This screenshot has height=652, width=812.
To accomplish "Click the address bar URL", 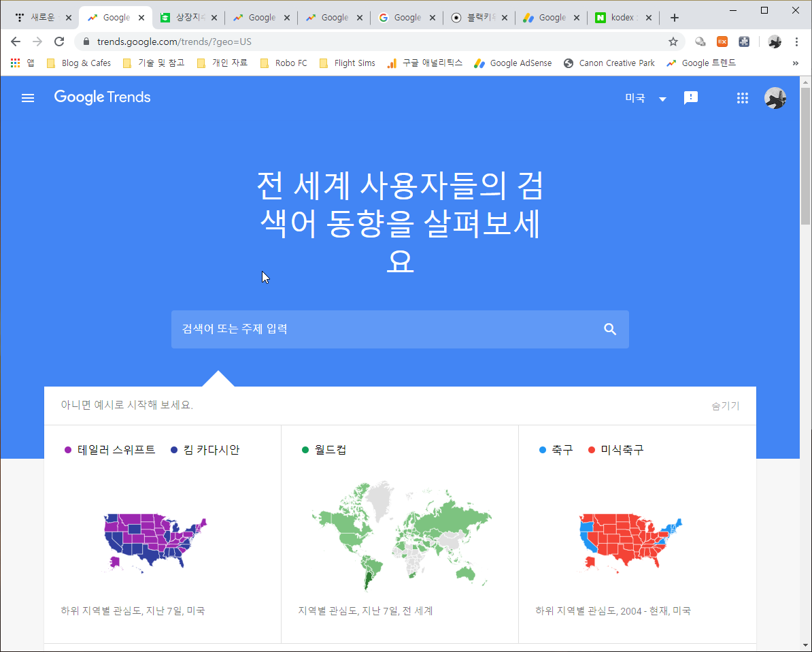I will pyautogui.click(x=175, y=42).
